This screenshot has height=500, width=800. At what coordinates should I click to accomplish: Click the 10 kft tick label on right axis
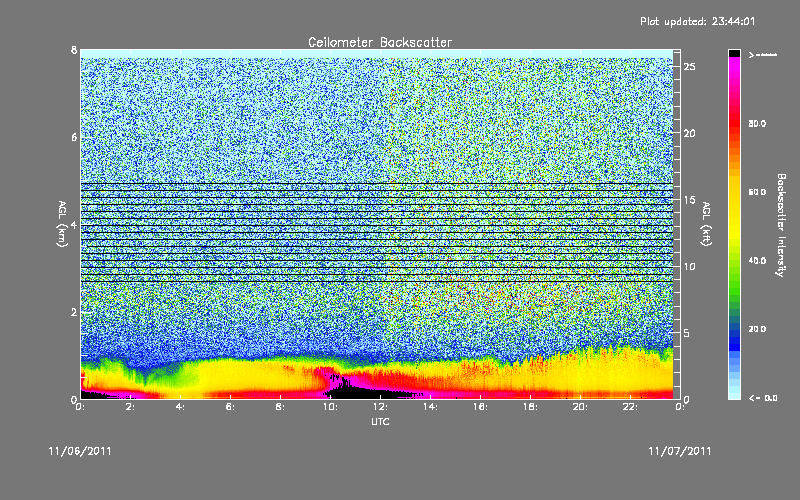pos(689,266)
